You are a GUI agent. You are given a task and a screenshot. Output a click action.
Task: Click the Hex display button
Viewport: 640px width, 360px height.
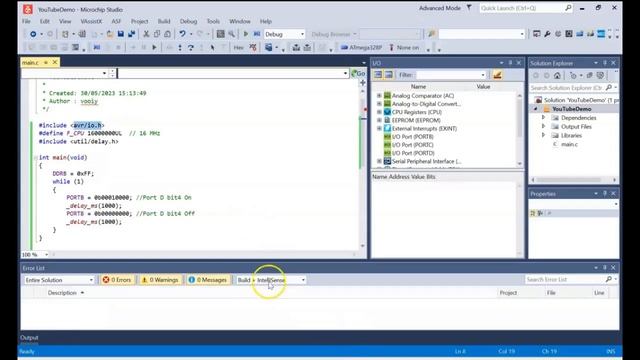tap(239, 48)
